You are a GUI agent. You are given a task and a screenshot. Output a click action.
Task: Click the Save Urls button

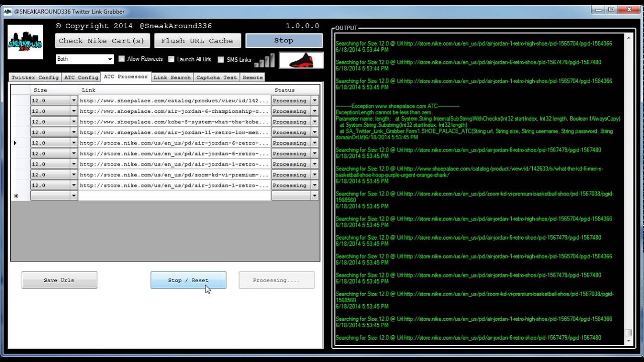[x=59, y=280]
